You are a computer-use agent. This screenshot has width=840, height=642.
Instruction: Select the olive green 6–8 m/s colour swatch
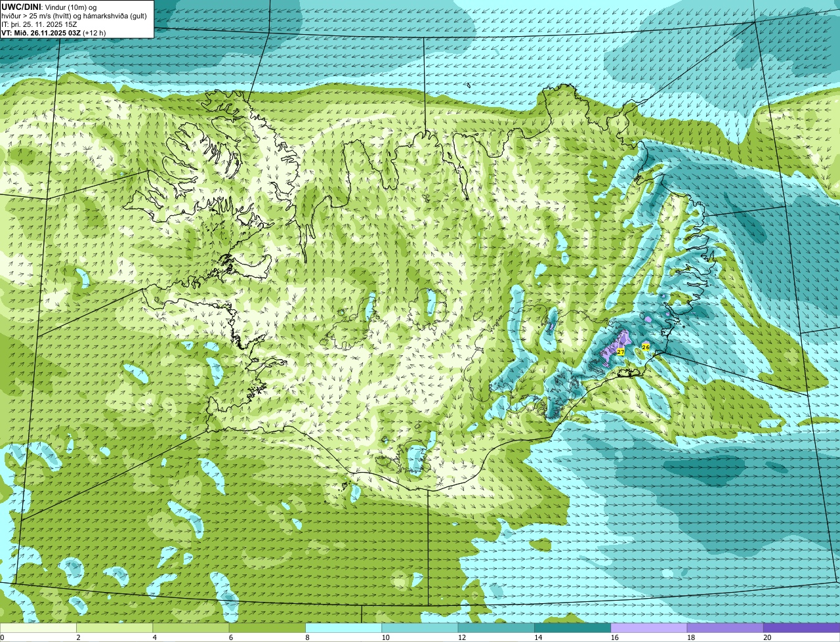pyautogui.click(x=267, y=628)
